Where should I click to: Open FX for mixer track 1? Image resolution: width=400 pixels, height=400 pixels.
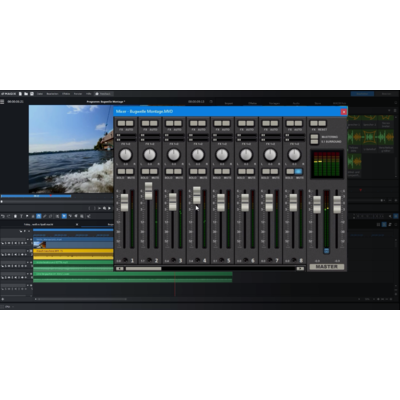[121, 123]
